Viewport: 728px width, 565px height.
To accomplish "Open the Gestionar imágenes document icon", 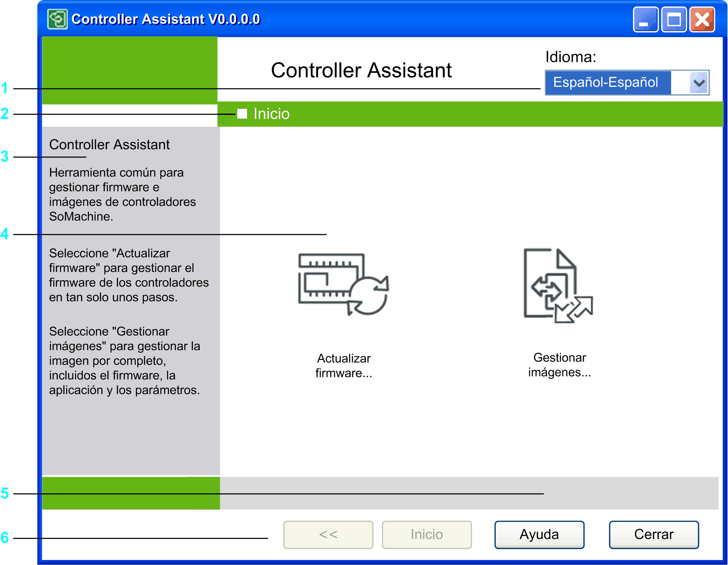I will [558, 286].
